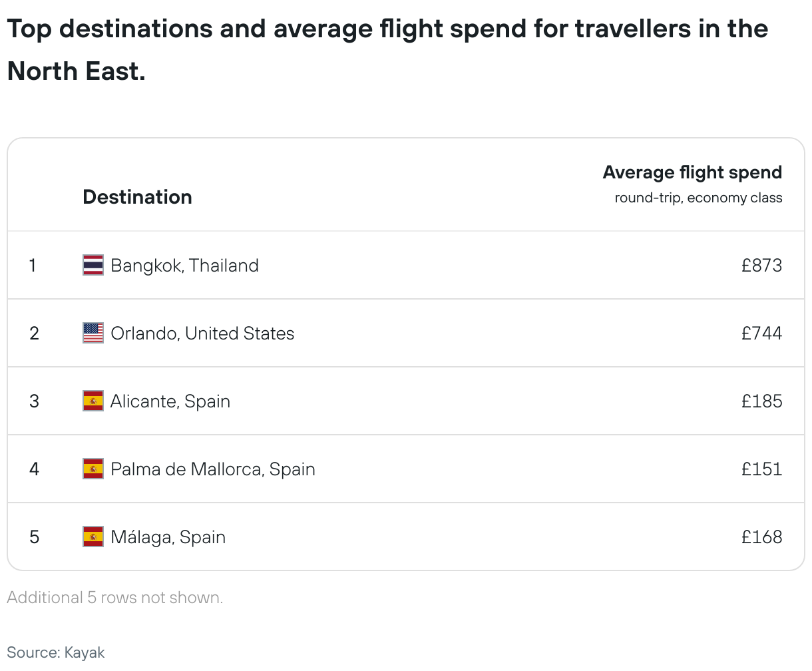Select the Orlando, United States destination text
Screen dimensions: 812x671
click(x=202, y=333)
